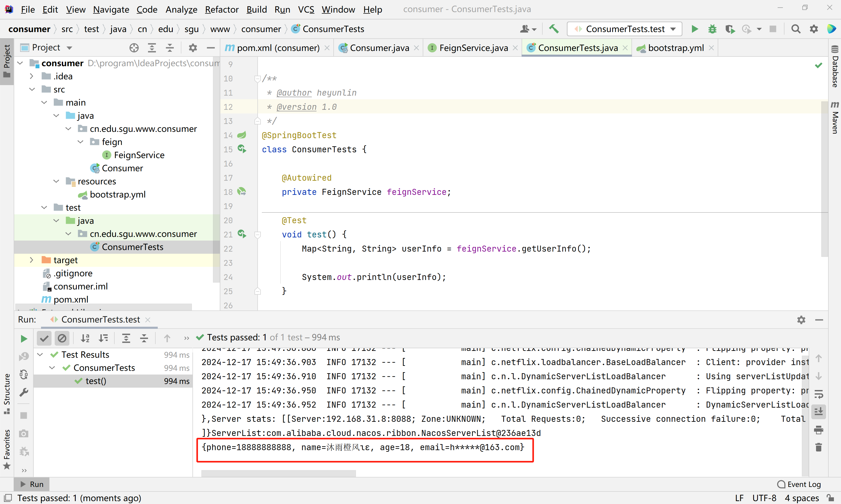Rerun tests via green play in Run panel
841x504 pixels.
(24, 338)
